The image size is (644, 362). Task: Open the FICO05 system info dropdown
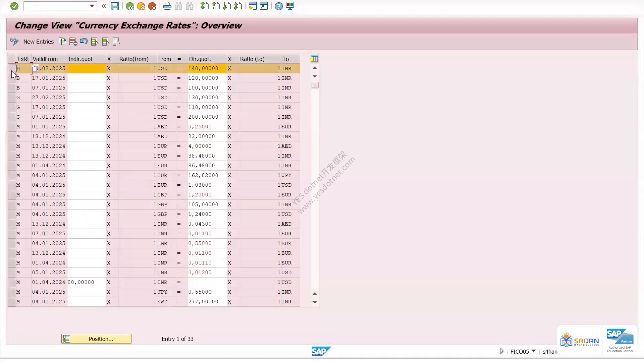[534, 351]
